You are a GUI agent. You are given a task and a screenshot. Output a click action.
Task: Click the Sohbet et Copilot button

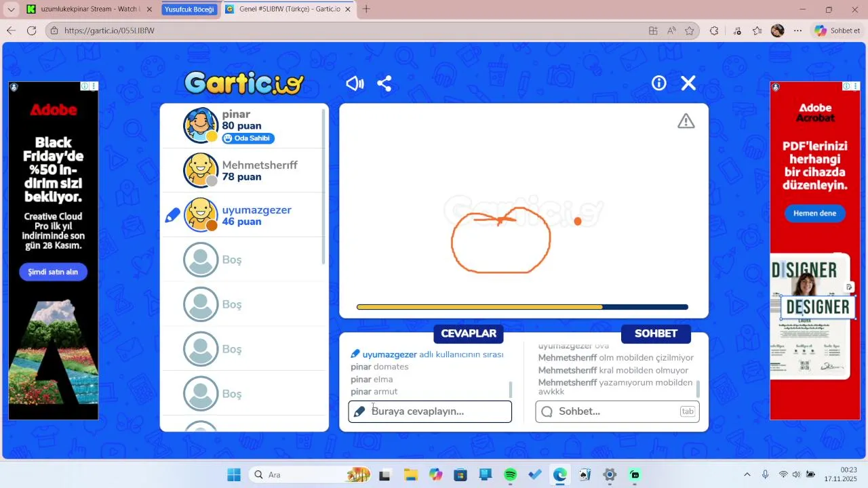[838, 30]
